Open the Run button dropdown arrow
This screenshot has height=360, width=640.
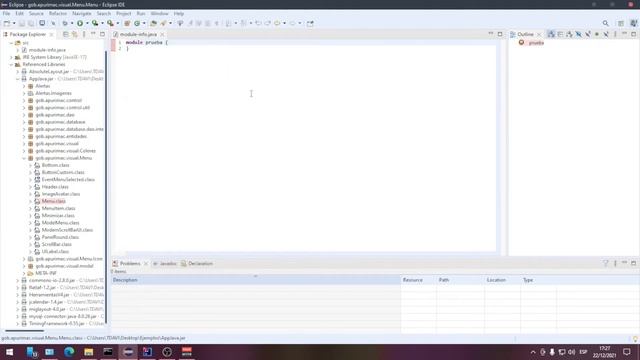click(87, 23)
